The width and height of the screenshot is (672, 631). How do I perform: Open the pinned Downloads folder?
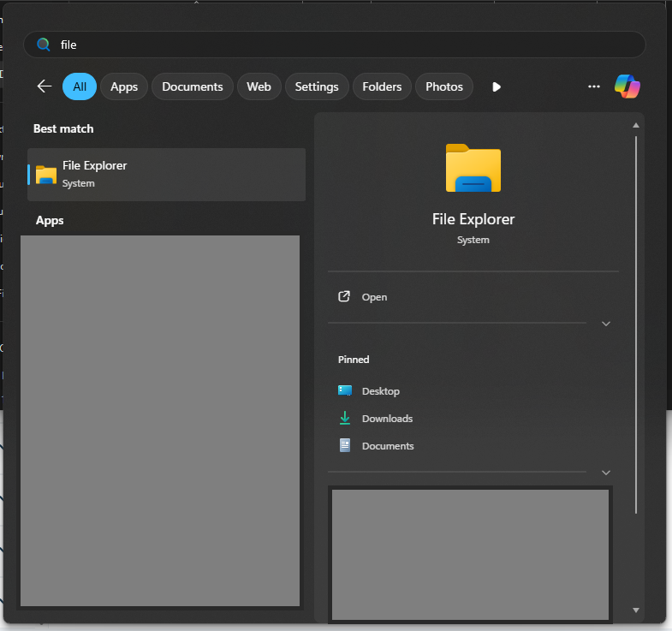(473, 419)
